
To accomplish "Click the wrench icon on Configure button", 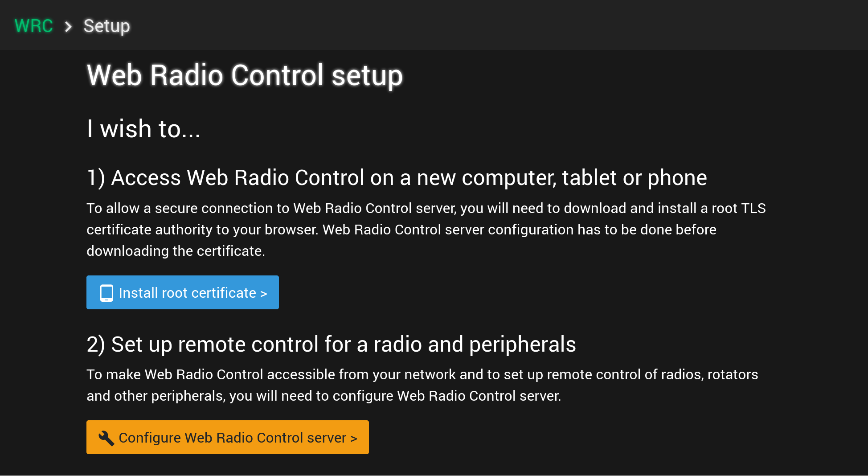I will (106, 438).
